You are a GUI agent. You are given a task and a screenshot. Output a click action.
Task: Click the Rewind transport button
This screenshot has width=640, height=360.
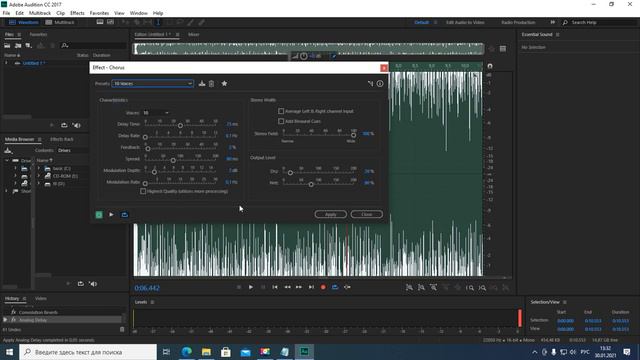pos(287,287)
